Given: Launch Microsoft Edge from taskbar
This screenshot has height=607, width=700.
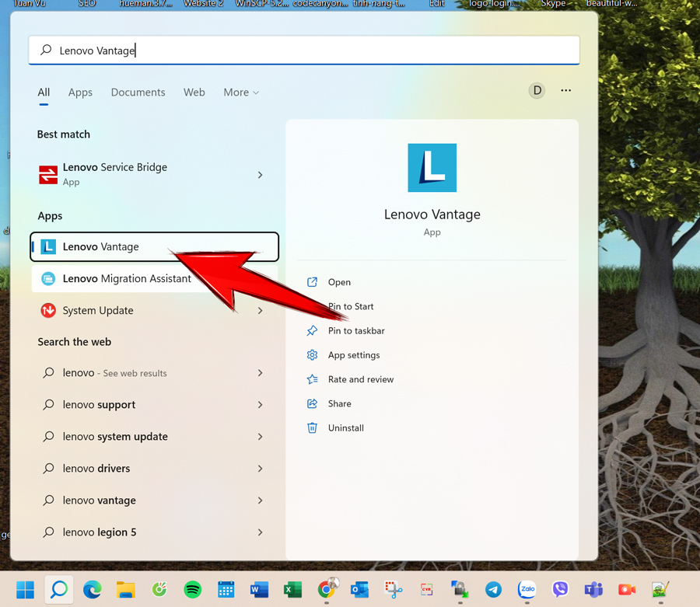Looking at the screenshot, I should tap(93, 590).
